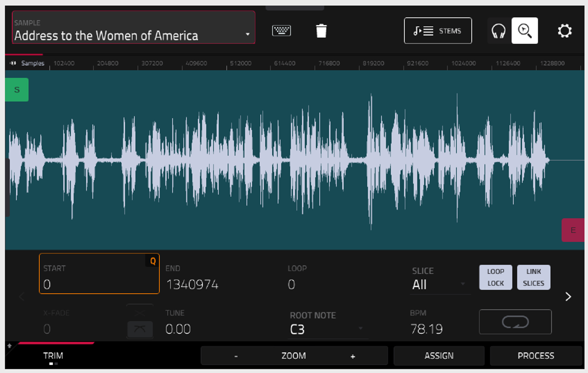Image resolution: width=588 pixels, height=373 pixels.
Task: Switch to the TRIM tab
Action: pos(53,356)
